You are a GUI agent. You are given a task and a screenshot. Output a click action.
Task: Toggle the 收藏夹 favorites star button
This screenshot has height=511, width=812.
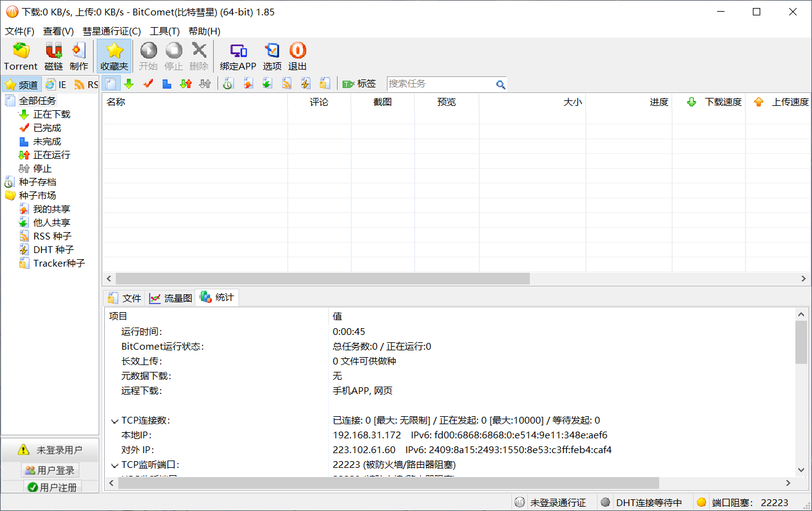[x=115, y=57]
